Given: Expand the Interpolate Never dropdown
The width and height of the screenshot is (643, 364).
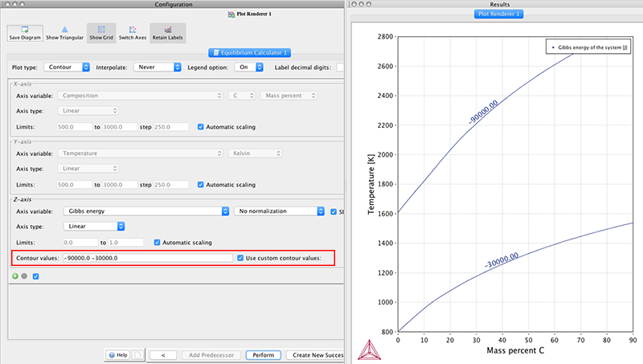Looking at the screenshot, I should click(157, 67).
